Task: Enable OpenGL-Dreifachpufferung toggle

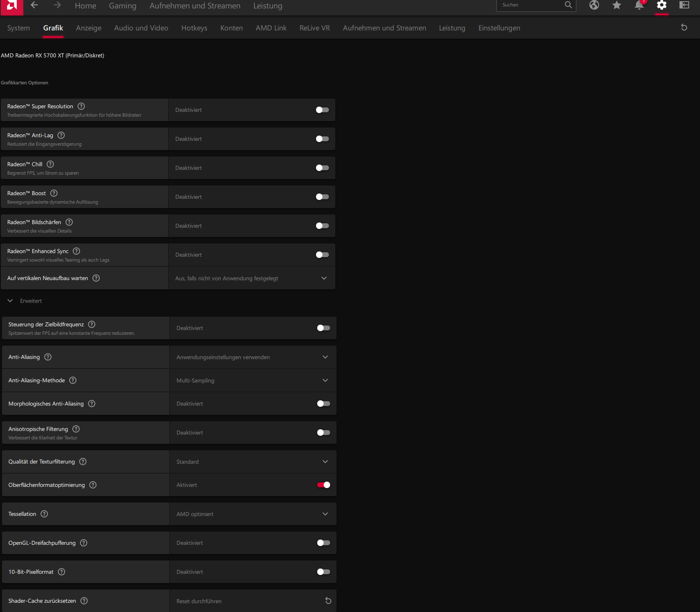Action: [x=324, y=543]
